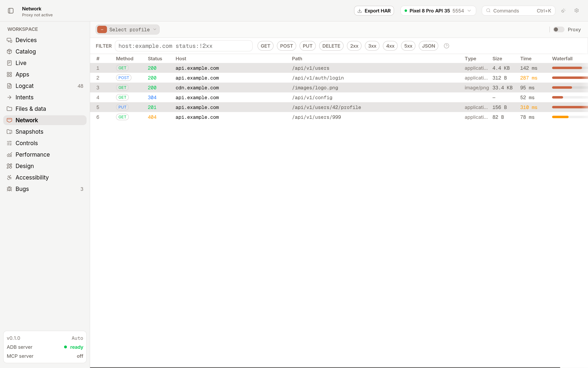Click the Export HAR button
588x368 pixels.
pos(374,11)
